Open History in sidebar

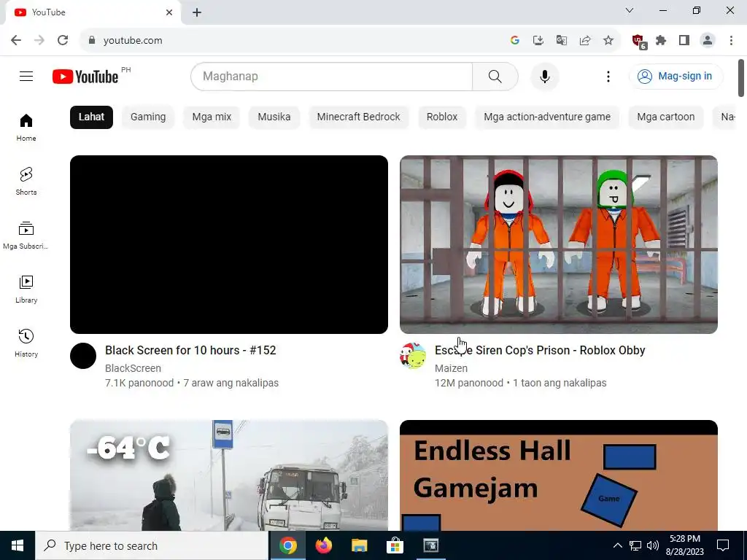coord(26,343)
